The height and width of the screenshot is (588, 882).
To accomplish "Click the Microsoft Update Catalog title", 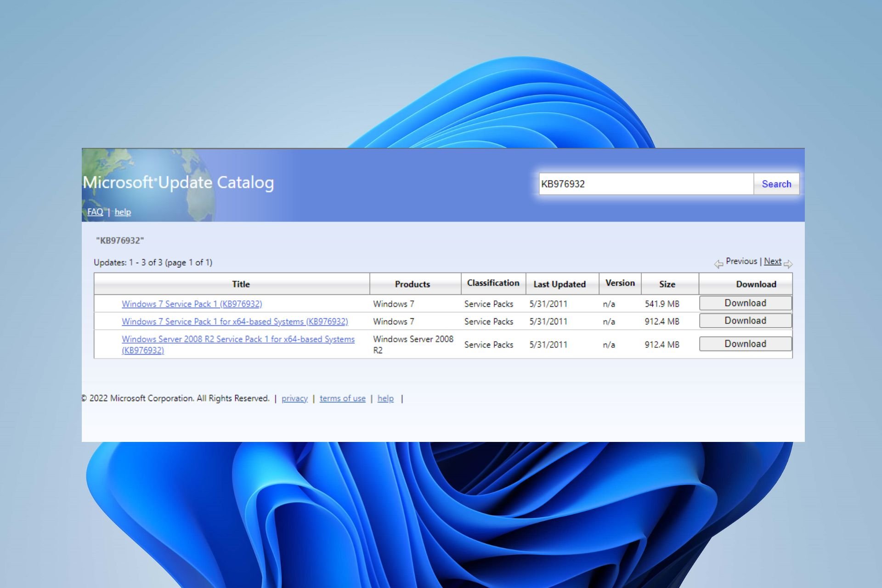I will point(178,182).
